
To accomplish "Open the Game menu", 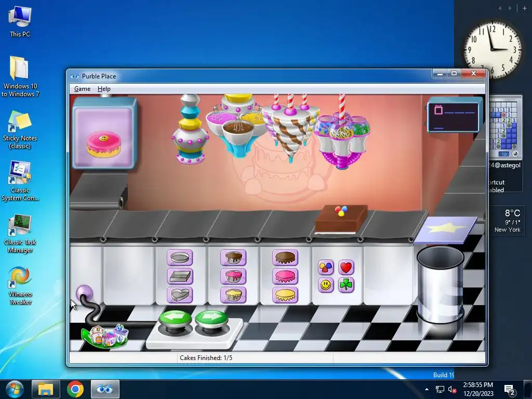I will click(x=83, y=89).
